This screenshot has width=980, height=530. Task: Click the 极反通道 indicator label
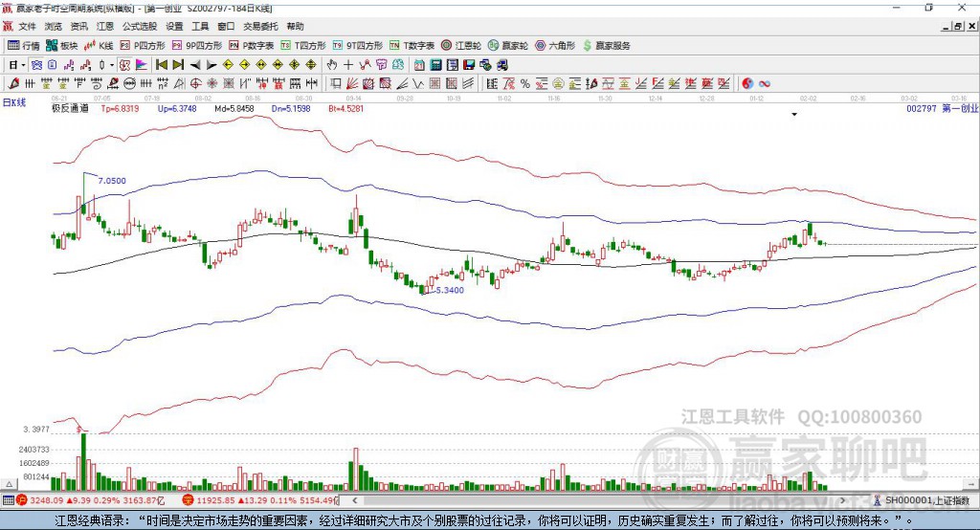click(x=70, y=108)
